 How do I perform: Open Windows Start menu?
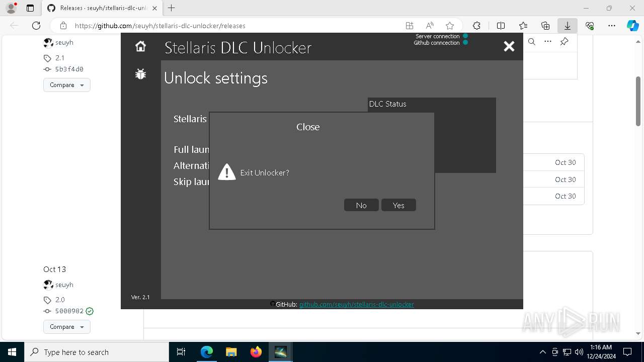[12, 352]
